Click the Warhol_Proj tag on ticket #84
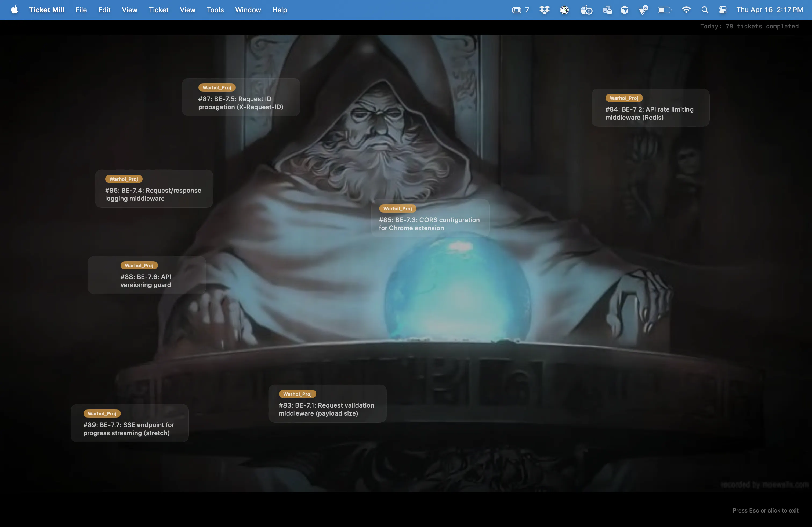This screenshot has height=527, width=812. pyautogui.click(x=624, y=98)
